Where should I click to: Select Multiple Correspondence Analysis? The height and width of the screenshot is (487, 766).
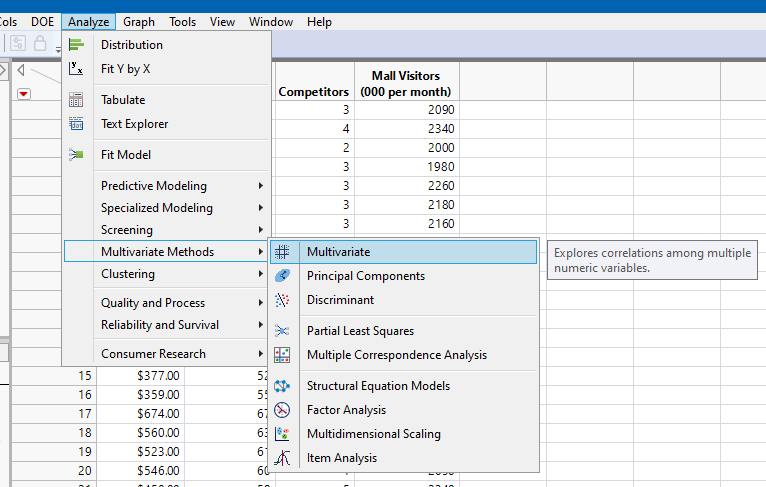(x=404, y=355)
